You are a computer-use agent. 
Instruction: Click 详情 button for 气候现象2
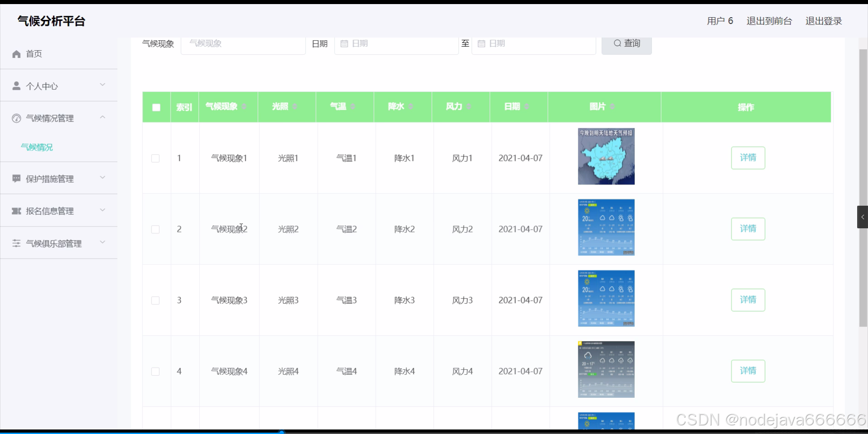pyautogui.click(x=748, y=229)
